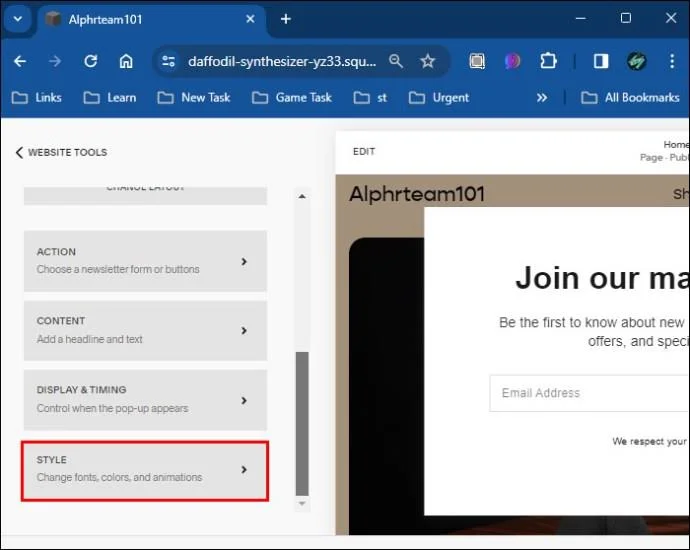
Task: Click the Join our mailing headline
Action: coord(602,279)
